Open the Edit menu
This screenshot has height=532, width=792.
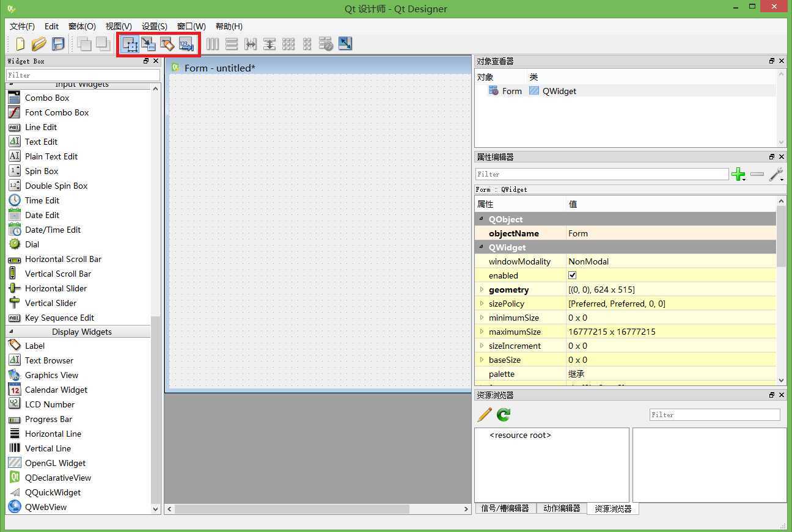coord(52,26)
